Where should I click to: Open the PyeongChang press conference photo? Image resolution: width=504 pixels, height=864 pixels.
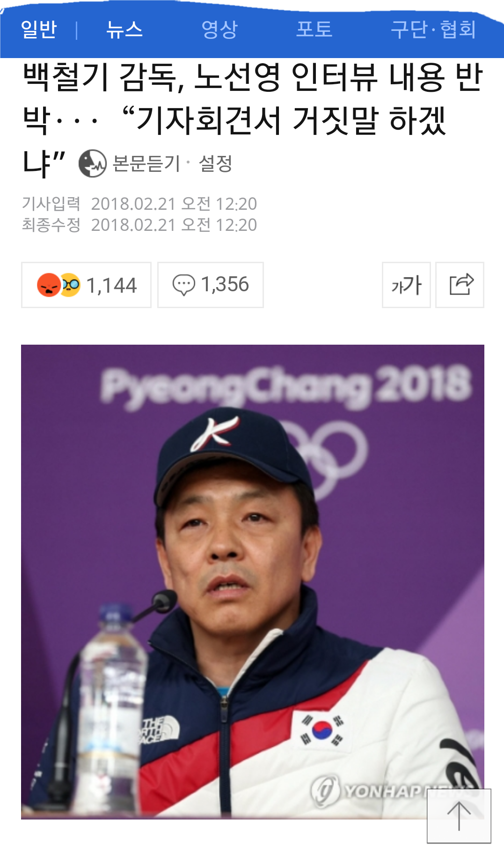pos(253,582)
